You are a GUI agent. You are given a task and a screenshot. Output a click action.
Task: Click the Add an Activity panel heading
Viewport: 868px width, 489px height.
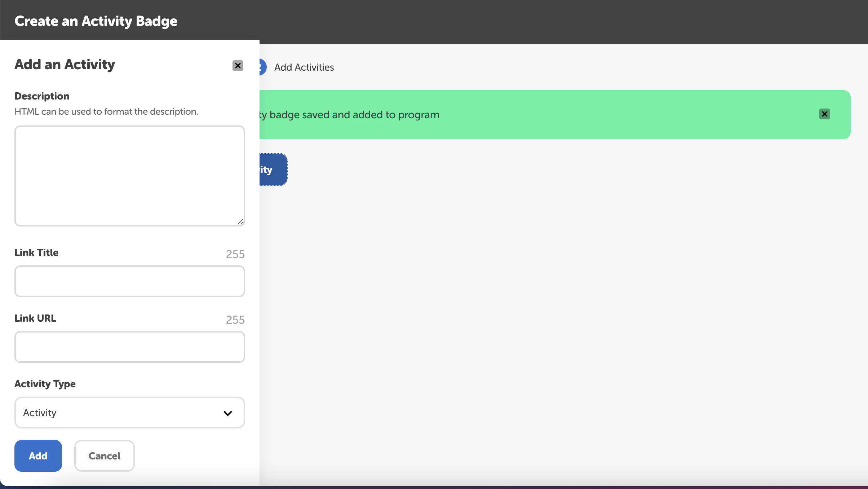(65, 65)
